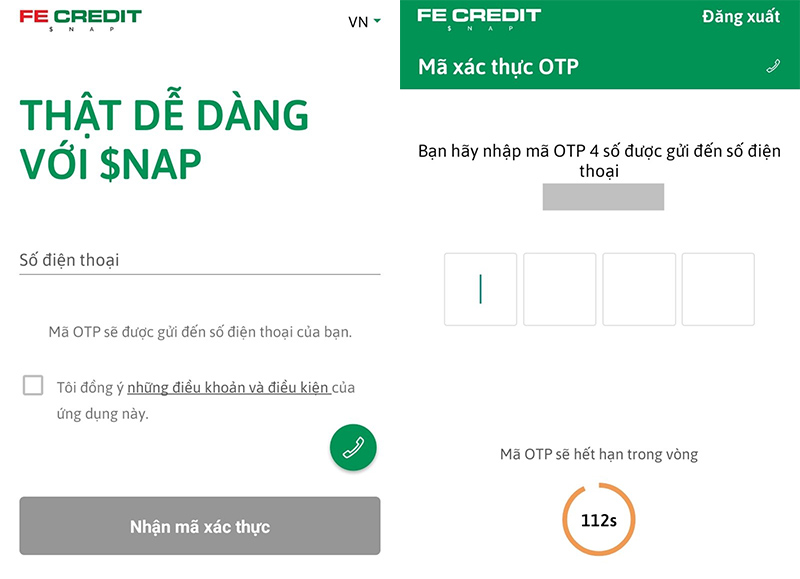Image resolution: width=800 pixels, height=579 pixels.
Task: Click the FE CREDIT logo on the OTP screen
Action: [479, 18]
